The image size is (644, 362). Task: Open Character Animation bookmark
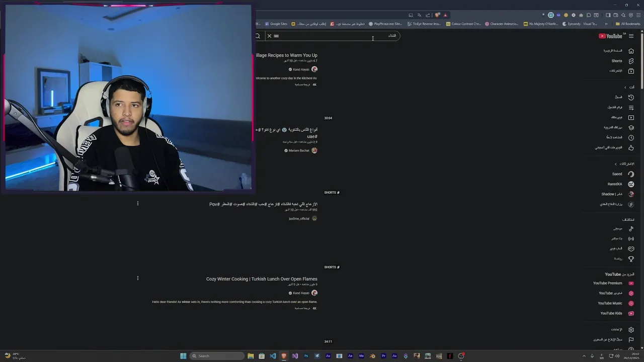(501, 24)
